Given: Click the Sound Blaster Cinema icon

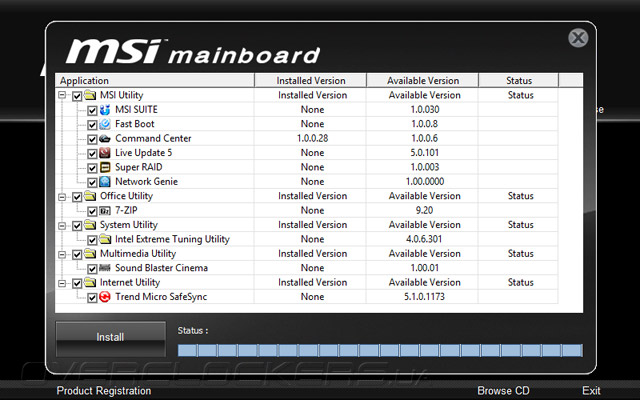Looking at the screenshot, I should (x=105, y=268).
